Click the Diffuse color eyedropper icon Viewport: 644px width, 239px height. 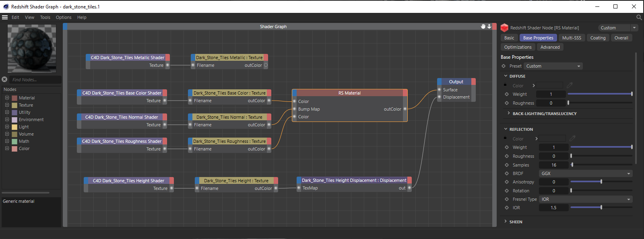pyautogui.click(x=570, y=85)
